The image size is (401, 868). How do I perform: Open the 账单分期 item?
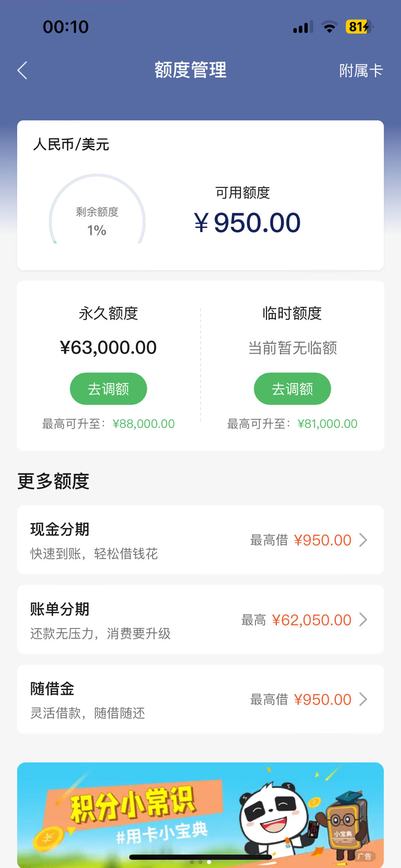click(200, 619)
